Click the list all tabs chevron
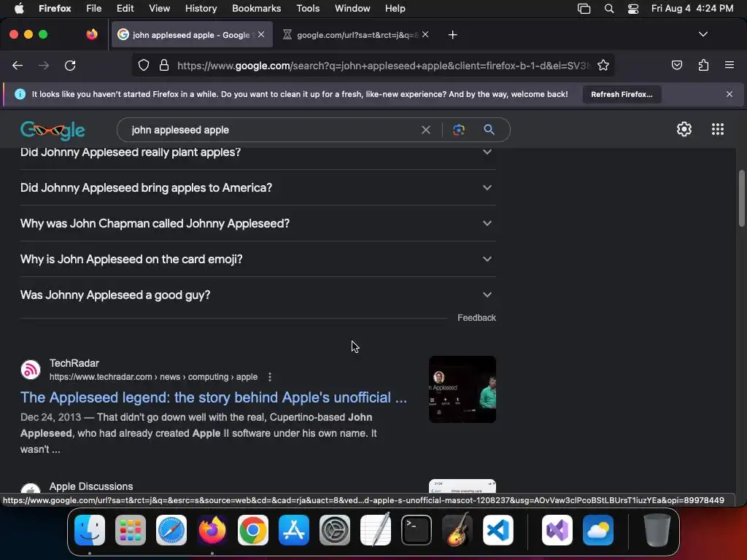 (703, 34)
